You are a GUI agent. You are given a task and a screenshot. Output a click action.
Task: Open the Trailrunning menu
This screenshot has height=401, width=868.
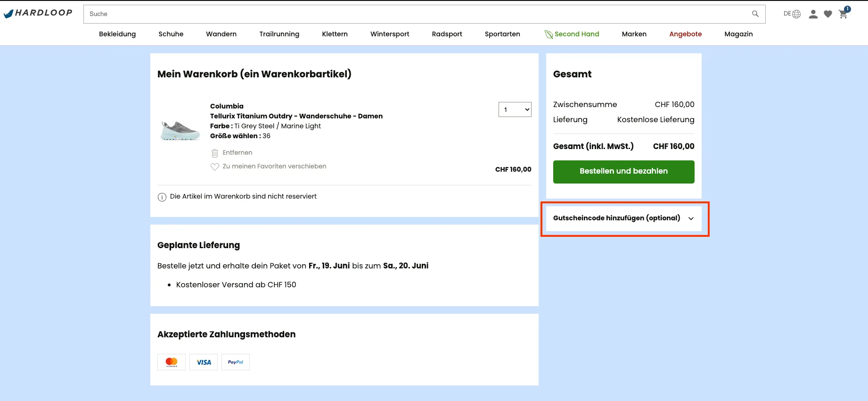tap(279, 34)
